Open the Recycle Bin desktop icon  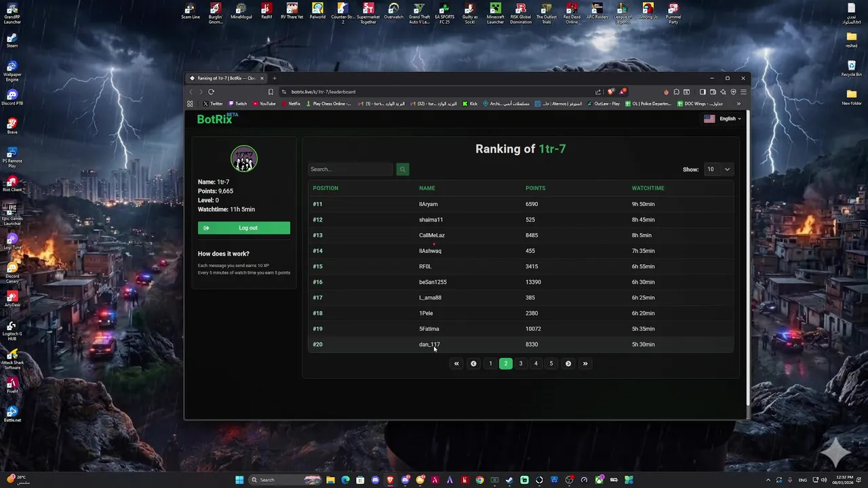(x=852, y=68)
